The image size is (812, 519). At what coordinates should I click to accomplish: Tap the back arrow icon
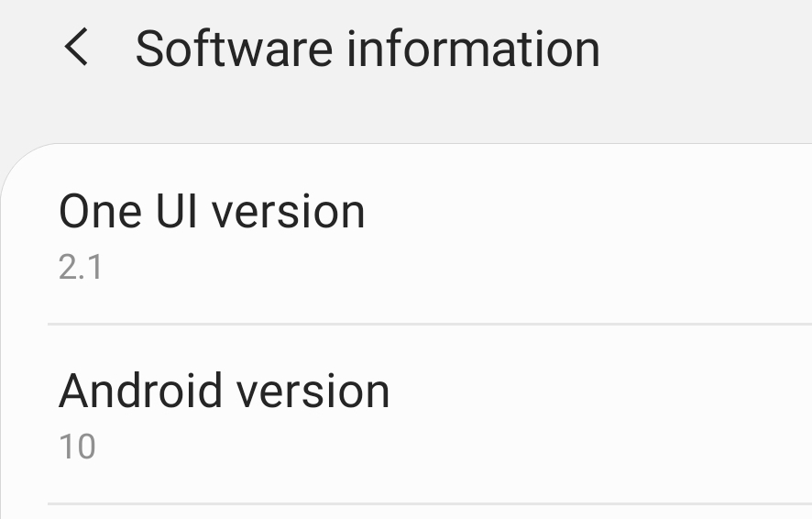tap(76, 48)
